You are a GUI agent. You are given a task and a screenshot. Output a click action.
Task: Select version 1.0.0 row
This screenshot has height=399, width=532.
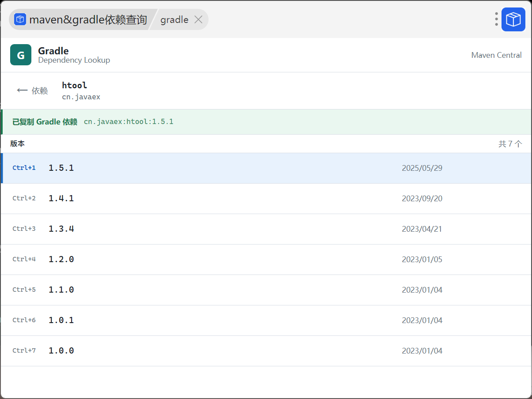coord(266,351)
